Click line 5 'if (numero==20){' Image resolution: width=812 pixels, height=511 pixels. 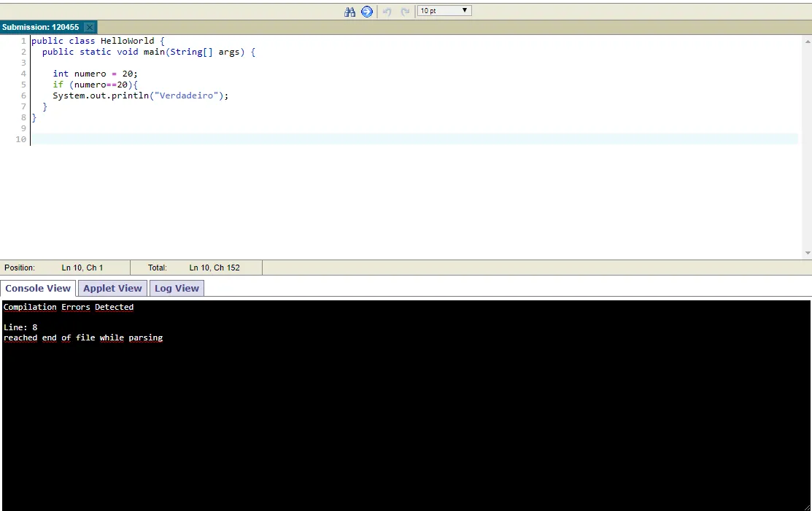[96, 85]
